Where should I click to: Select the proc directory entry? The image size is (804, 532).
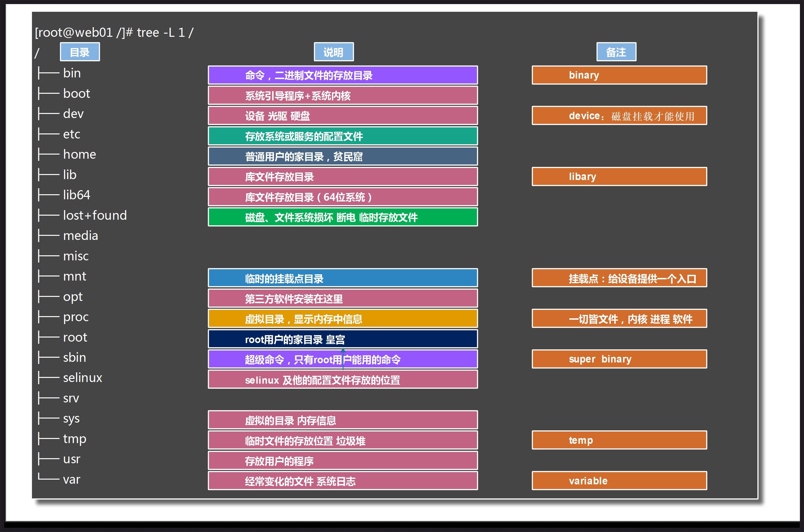click(75, 317)
